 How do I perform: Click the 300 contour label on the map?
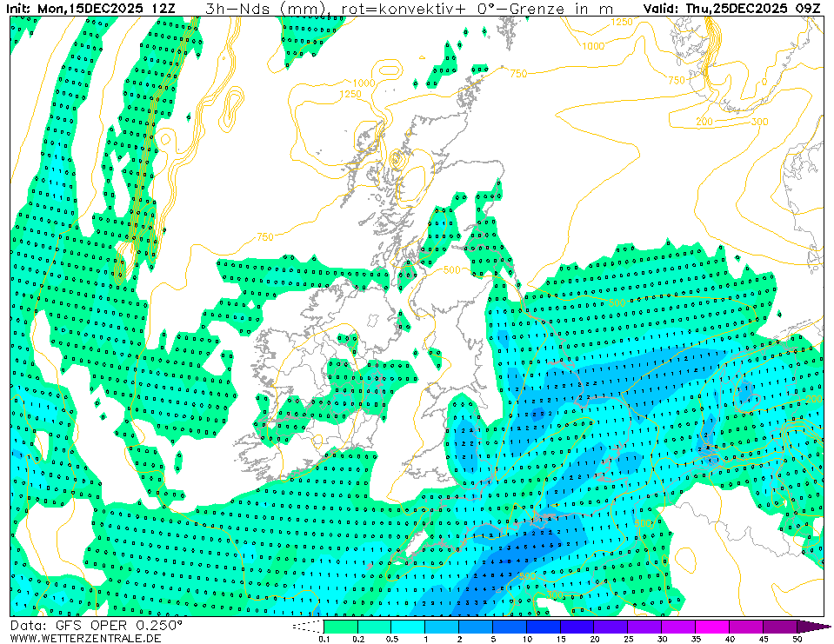pyautogui.click(x=758, y=122)
